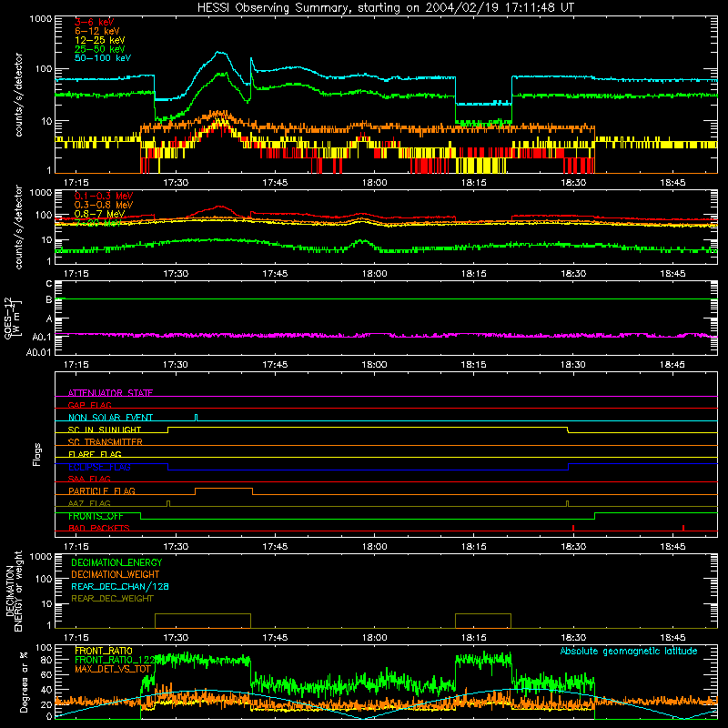Viewport: 728px width, 728px height.
Task: Select the GAP_FLAG label
Action: click(89, 405)
